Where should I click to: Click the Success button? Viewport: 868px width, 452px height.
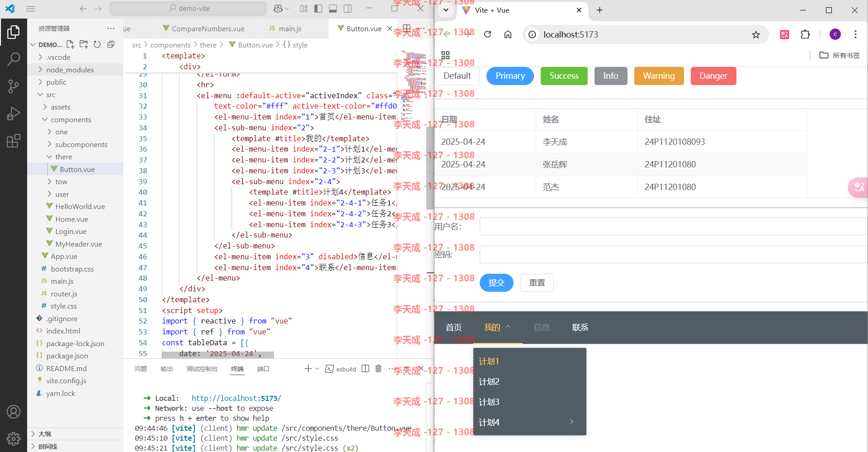point(564,76)
